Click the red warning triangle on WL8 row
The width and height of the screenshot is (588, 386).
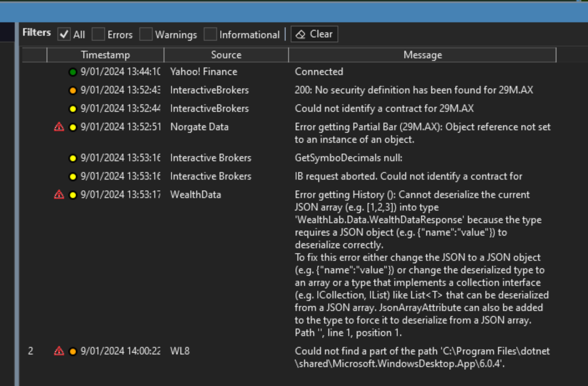(x=59, y=351)
